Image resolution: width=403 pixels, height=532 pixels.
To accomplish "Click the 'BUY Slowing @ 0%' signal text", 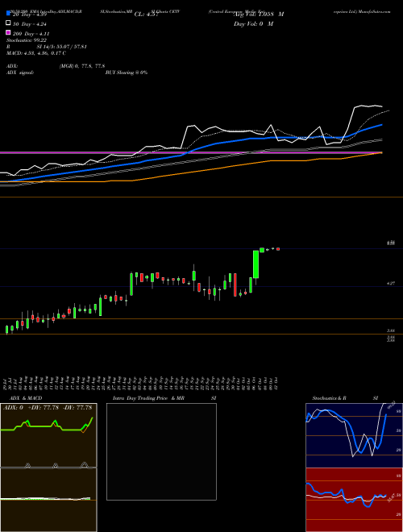I will [x=127, y=73].
